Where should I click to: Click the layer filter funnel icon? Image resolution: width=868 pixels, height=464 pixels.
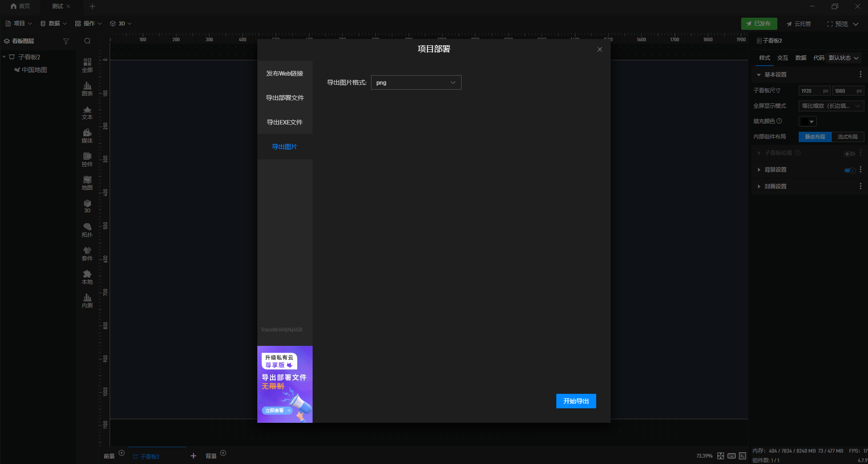66,41
